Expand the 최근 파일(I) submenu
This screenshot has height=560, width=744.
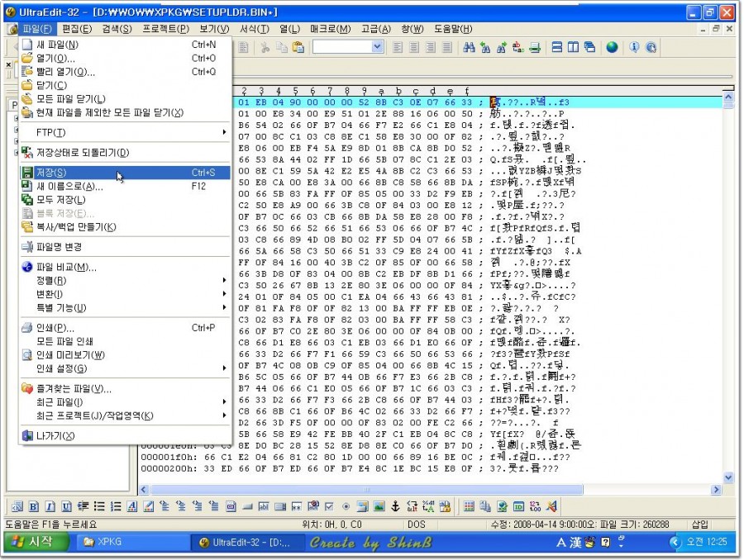[126, 402]
